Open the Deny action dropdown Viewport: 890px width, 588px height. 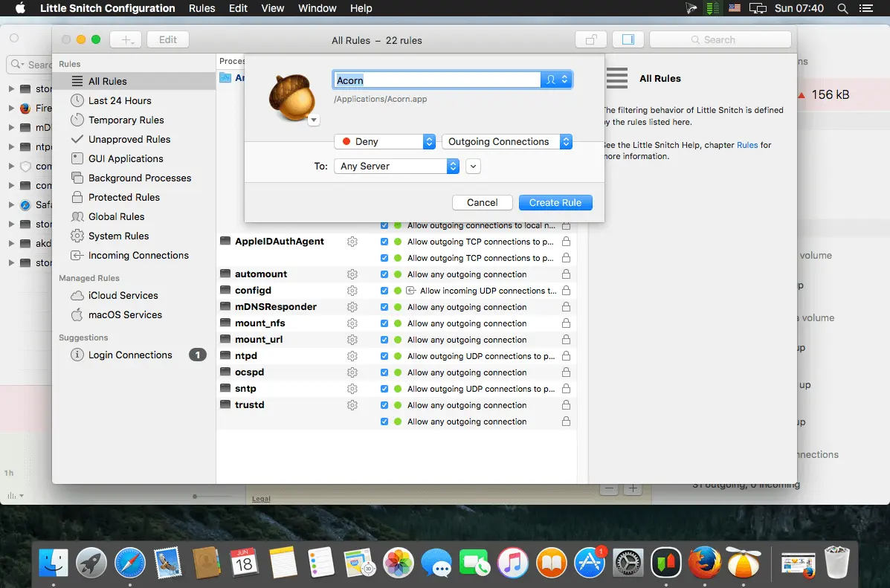(x=384, y=140)
